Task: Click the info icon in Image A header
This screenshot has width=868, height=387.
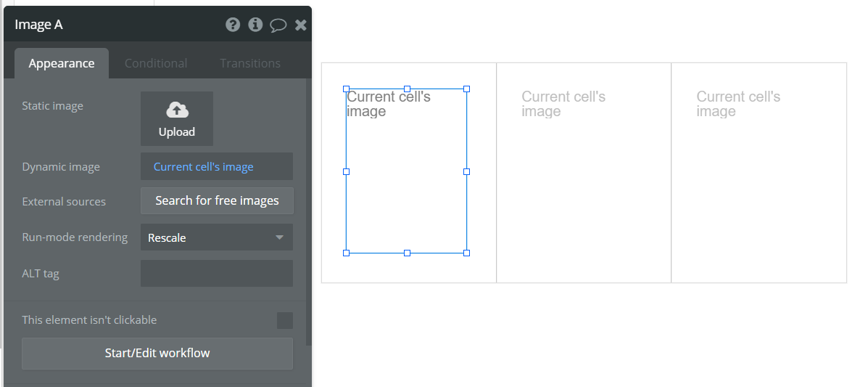Action: click(255, 25)
